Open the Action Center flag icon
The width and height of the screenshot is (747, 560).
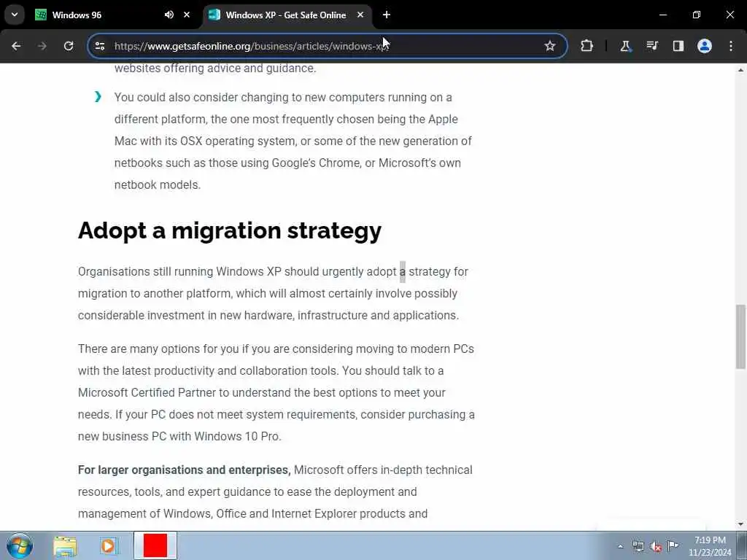click(x=673, y=545)
